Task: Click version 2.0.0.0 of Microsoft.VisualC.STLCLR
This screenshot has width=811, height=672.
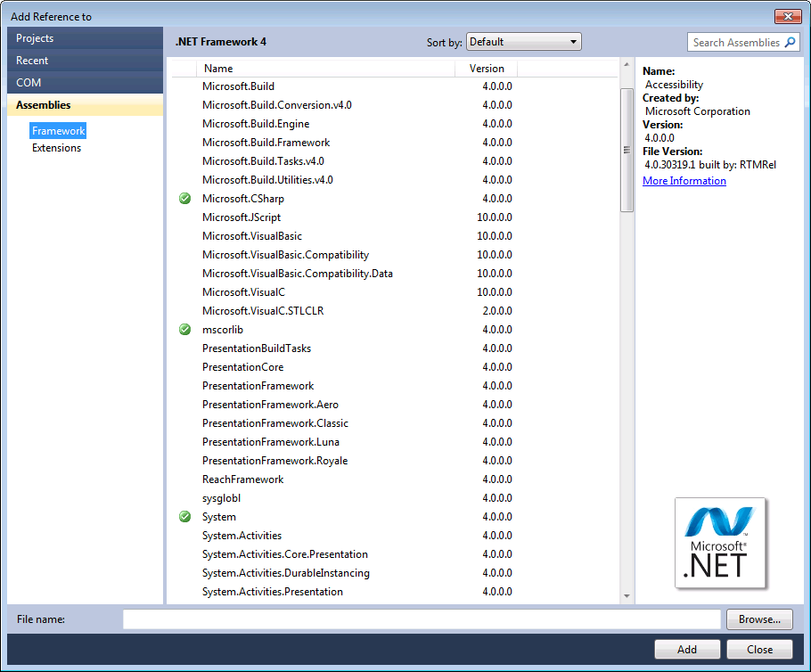Action: tap(497, 311)
